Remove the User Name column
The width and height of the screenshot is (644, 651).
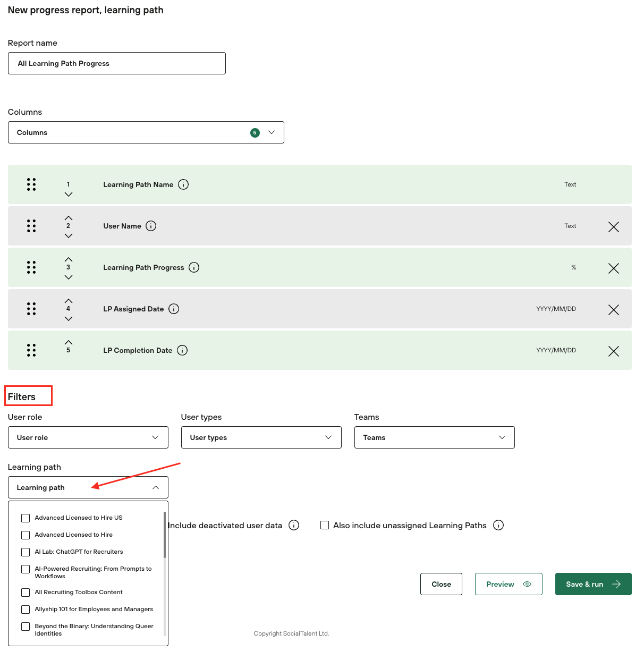point(613,227)
